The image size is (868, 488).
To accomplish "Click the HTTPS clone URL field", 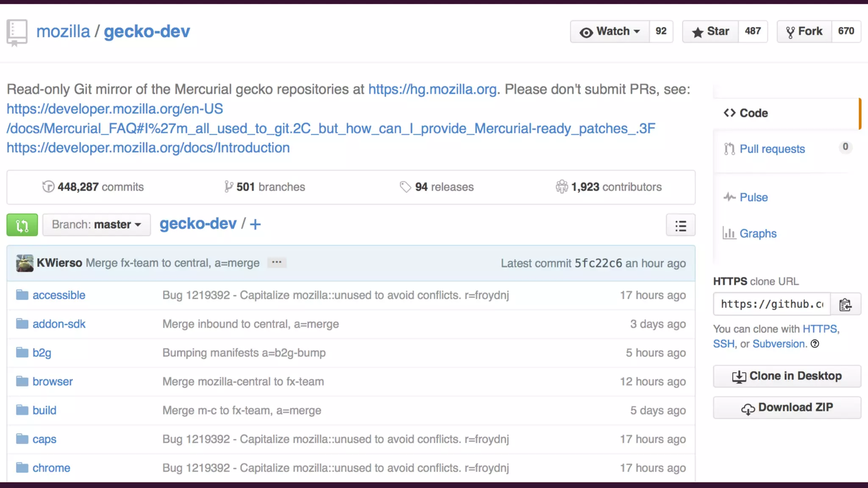I will 771,304.
